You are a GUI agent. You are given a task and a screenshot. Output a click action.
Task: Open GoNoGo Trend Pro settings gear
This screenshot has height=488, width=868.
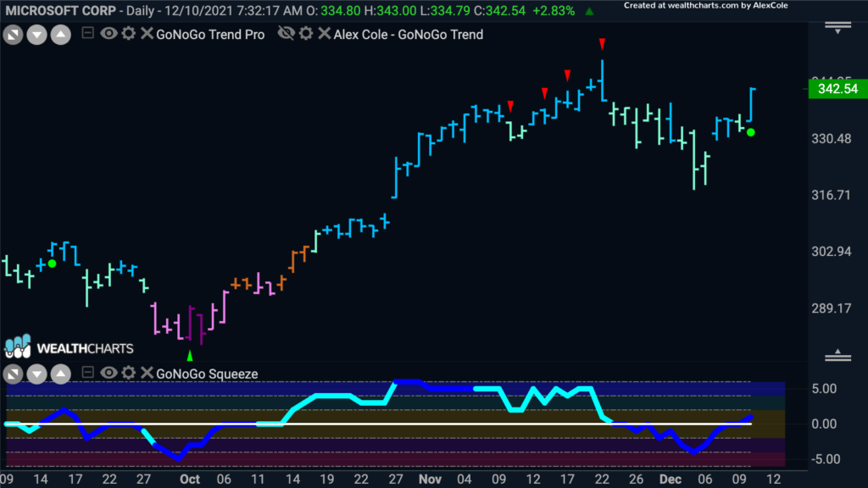click(129, 34)
